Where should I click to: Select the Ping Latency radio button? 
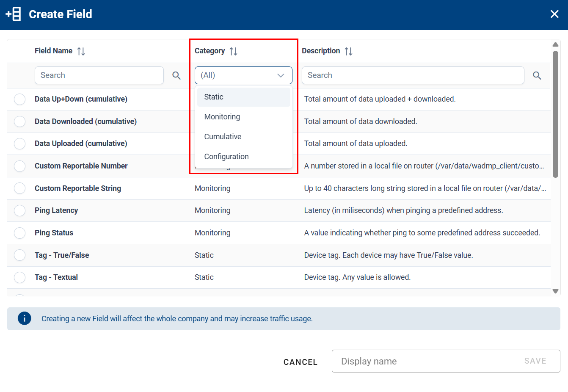coord(19,210)
